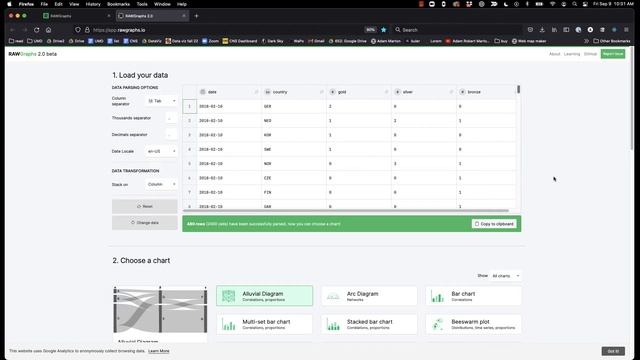Click Copy to clipboard button
640x360 pixels.
tap(494, 224)
